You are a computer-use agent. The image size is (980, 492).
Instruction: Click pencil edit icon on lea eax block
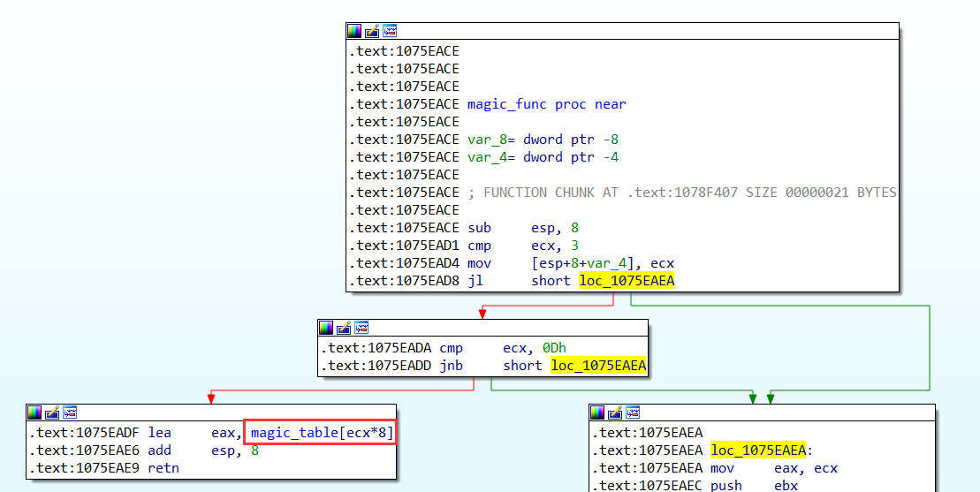(52, 413)
